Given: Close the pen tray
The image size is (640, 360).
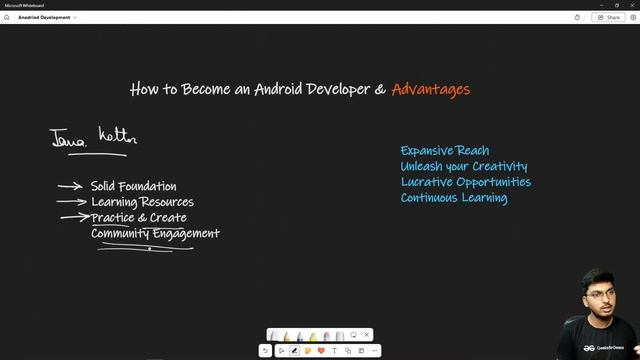Looking at the screenshot, I should [x=367, y=335].
